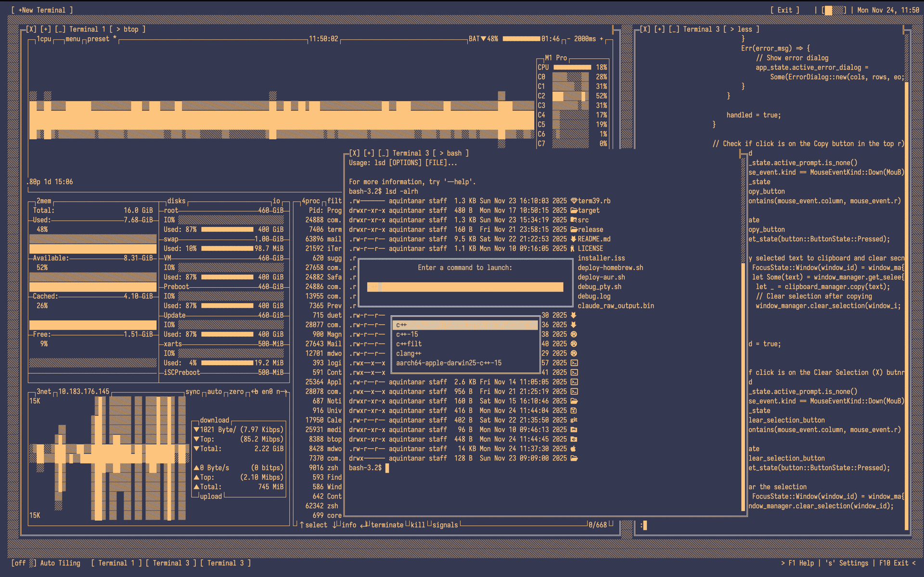Pick clang++ in the autocomplete list
The image size is (924, 577).
click(x=409, y=354)
